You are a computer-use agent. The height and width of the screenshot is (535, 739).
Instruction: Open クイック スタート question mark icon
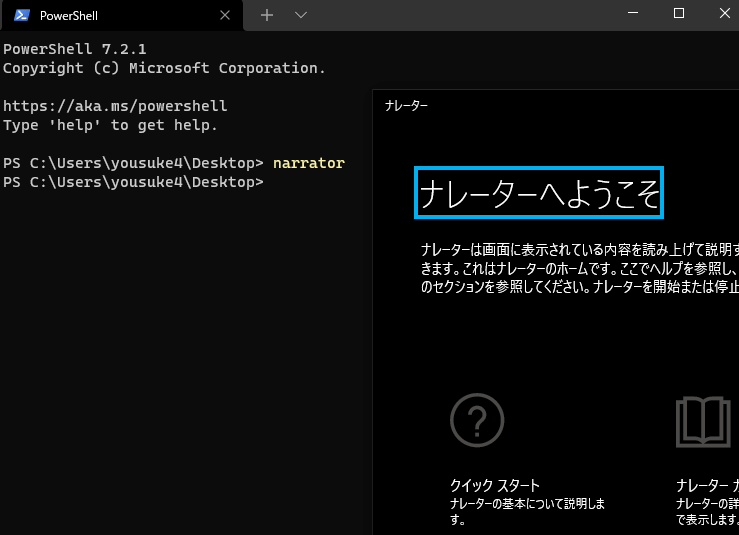[477, 420]
